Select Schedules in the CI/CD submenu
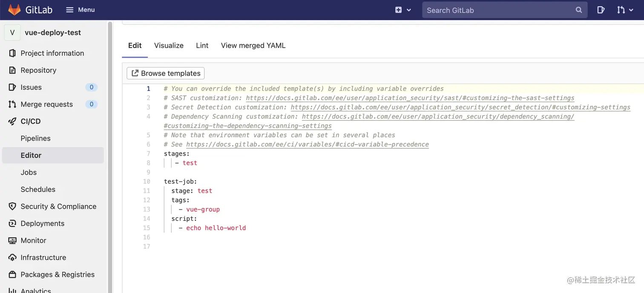 click(x=38, y=189)
